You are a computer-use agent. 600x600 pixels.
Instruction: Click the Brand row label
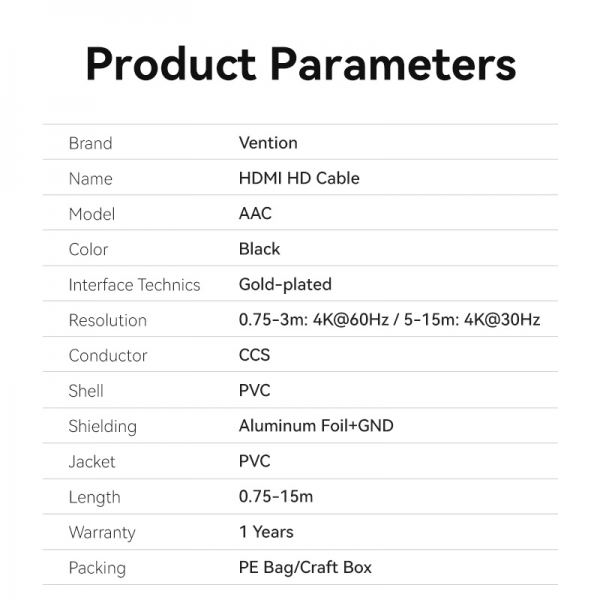pos(90,143)
